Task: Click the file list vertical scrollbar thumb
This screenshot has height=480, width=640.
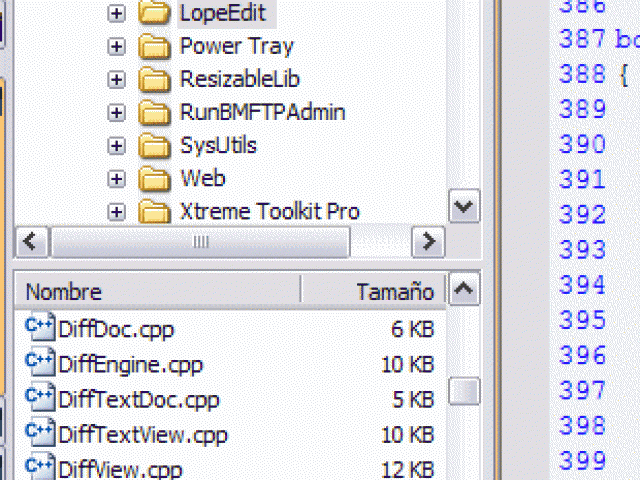Action: coord(464,391)
